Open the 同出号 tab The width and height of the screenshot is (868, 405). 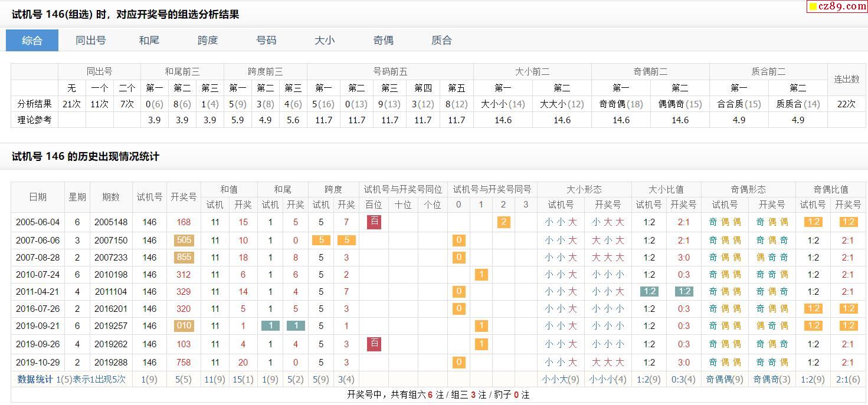(90, 41)
